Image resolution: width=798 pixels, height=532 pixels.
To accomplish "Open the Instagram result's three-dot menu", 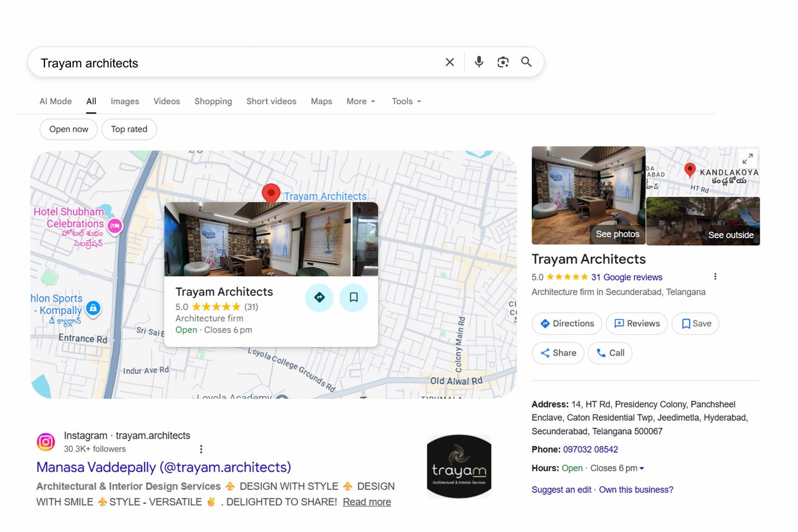I will point(201,449).
